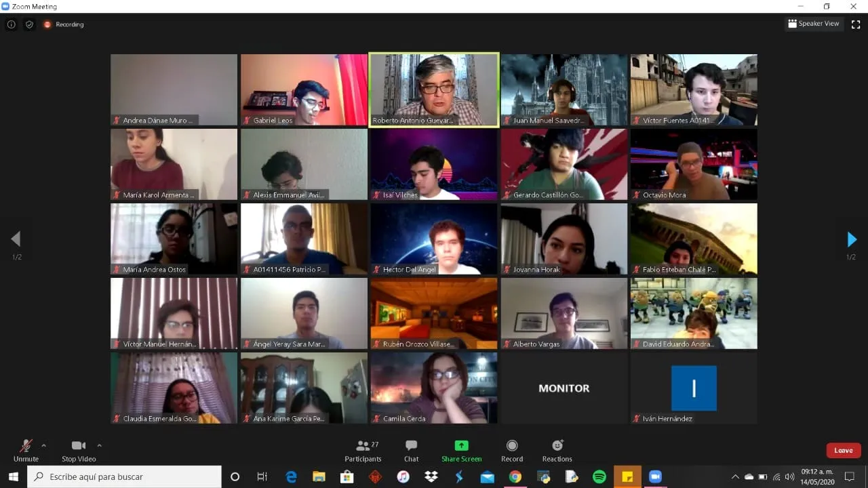This screenshot has height=488, width=868.
Task: Switch to Speaker View
Action: click(813, 24)
